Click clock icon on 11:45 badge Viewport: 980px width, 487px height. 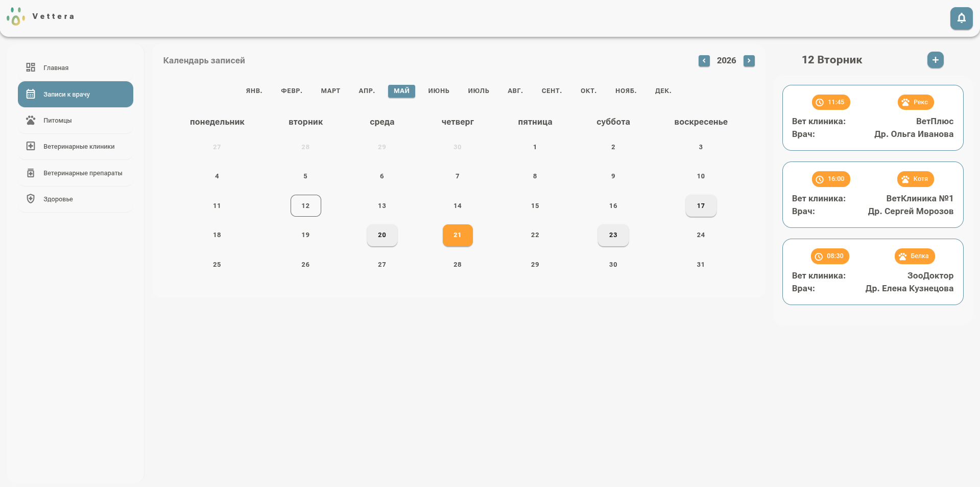point(820,102)
